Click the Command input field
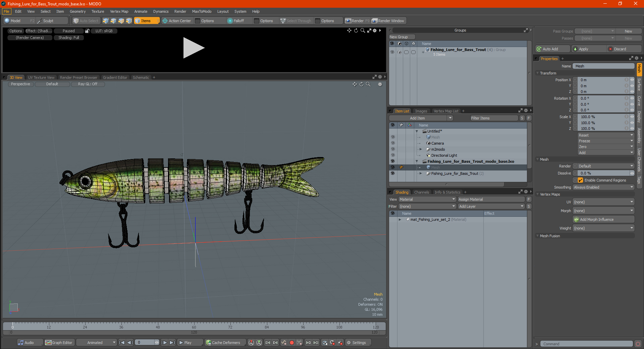This screenshot has width=644, height=349. [x=586, y=344]
